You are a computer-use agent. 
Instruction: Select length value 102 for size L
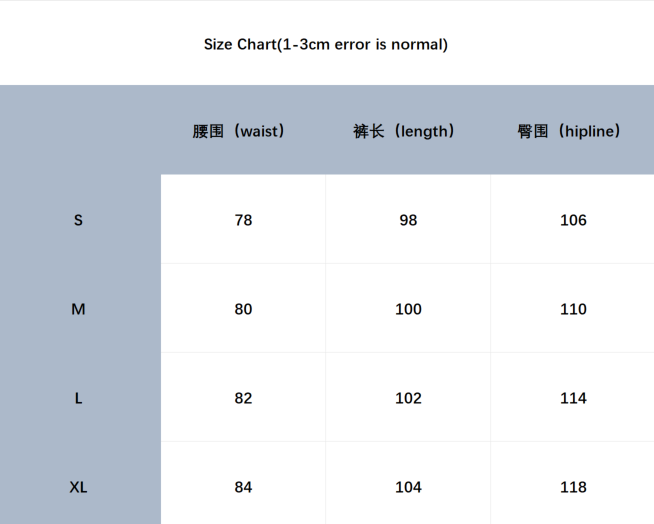pyautogui.click(x=408, y=398)
